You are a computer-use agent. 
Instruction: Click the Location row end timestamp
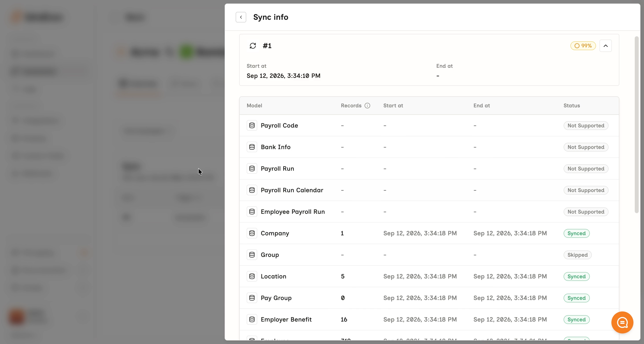coord(510,276)
